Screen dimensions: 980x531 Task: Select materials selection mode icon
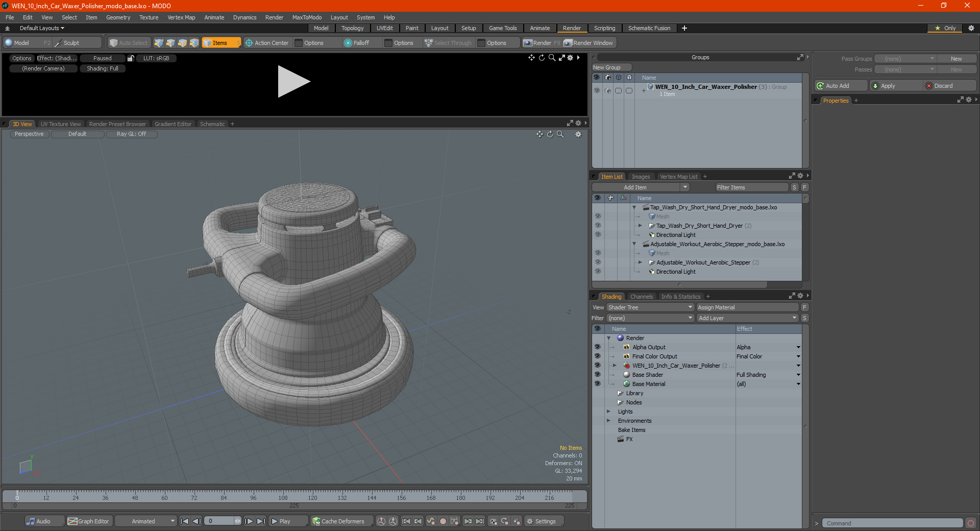pyautogui.click(x=194, y=43)
